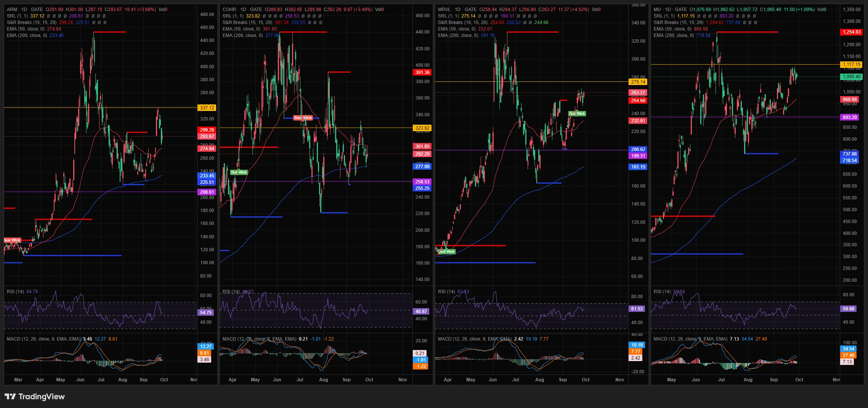Click blue 181.15 price-axis label on MRVL chart

[638, 167]
